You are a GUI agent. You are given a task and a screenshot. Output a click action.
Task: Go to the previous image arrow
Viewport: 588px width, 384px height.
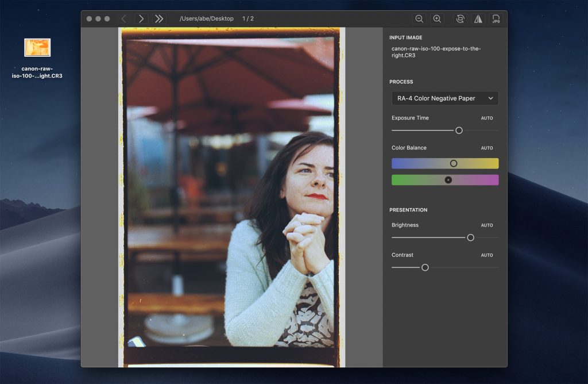pyautogui.click(x=124, y=19)
